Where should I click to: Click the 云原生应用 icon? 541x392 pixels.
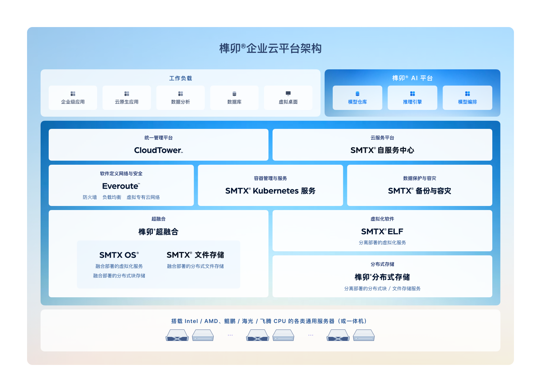pos(126,94)
